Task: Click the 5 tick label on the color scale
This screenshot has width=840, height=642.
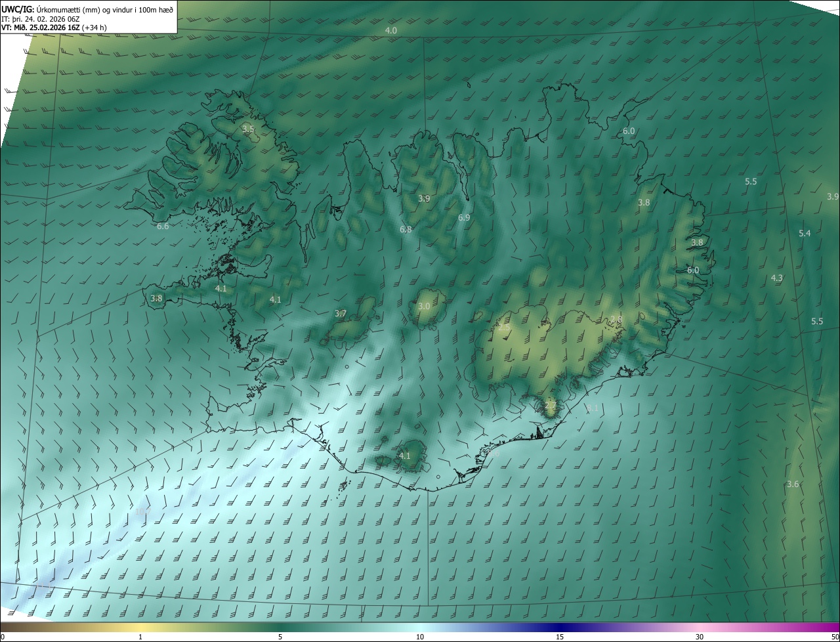Action: [280, 637]
